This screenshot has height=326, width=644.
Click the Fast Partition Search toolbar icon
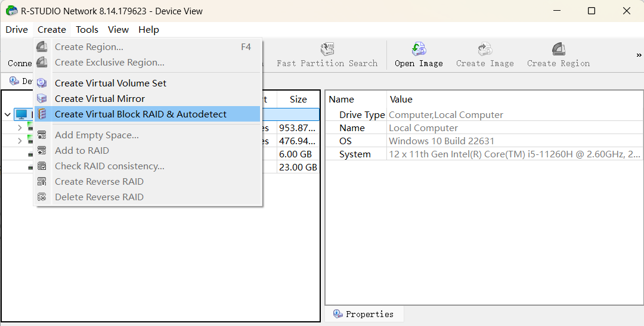[x=327, y=49]
